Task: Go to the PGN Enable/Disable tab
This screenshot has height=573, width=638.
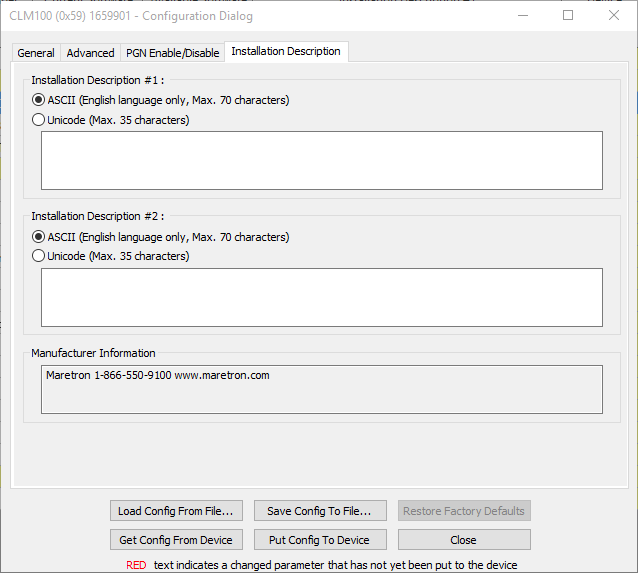Action: [172, 53]
